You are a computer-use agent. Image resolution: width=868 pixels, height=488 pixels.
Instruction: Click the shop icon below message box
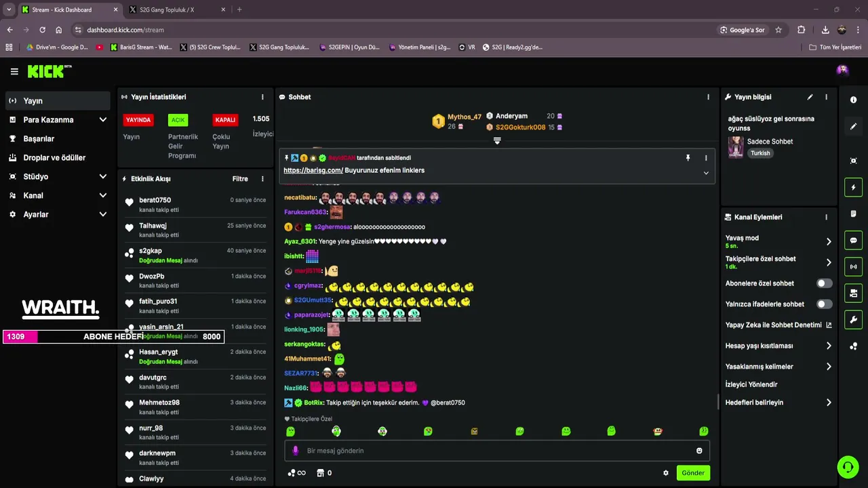click(x=319, y=473)
